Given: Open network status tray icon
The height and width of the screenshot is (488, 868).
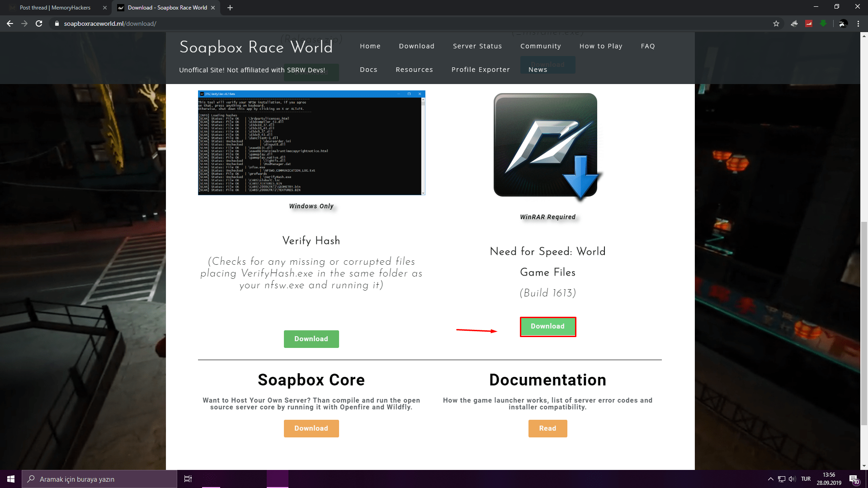Looking at the screenshot, I should coord(782,479).
